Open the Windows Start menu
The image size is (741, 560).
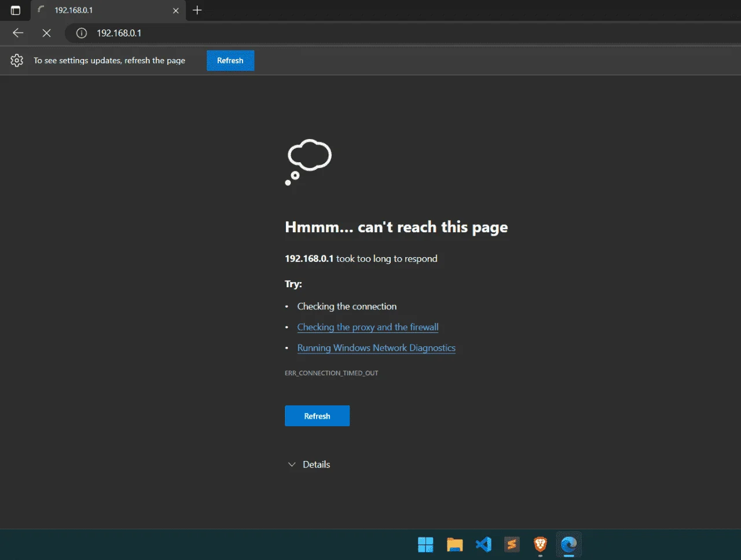(x=425, y=544)
